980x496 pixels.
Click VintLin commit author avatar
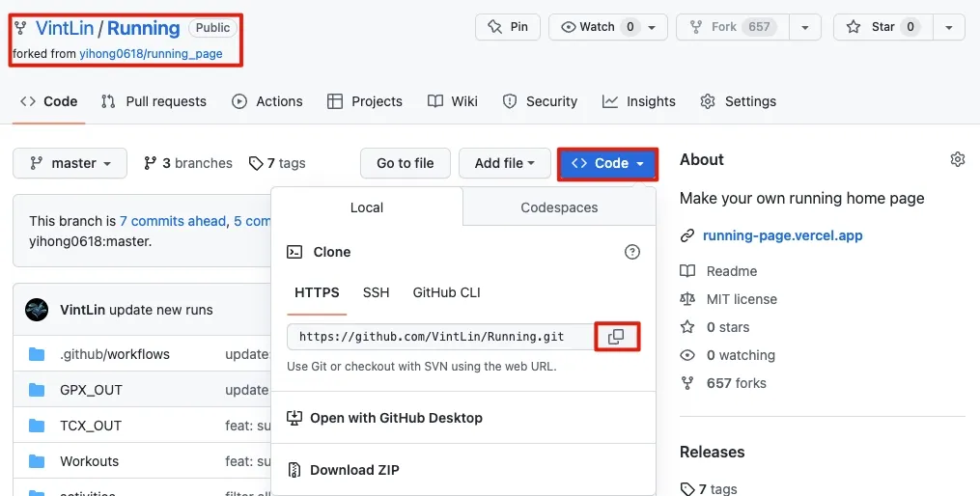tap(37, 310)
